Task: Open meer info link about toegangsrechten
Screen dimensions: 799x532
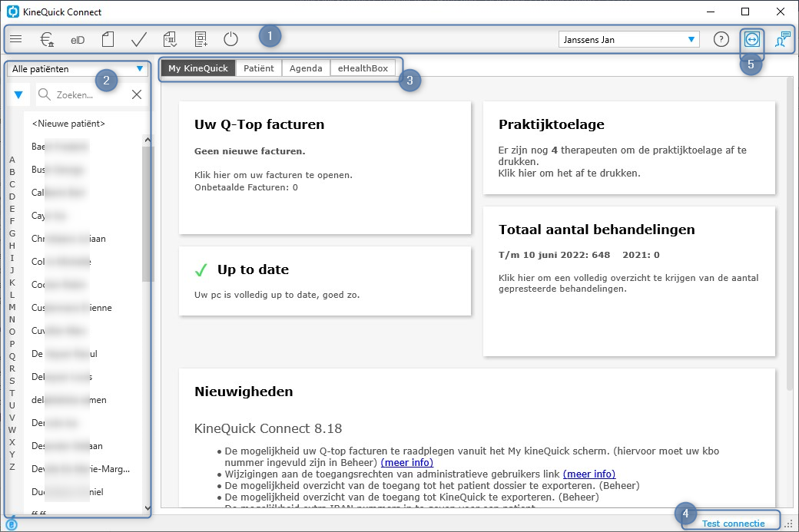Action: (x=589, y=474)
